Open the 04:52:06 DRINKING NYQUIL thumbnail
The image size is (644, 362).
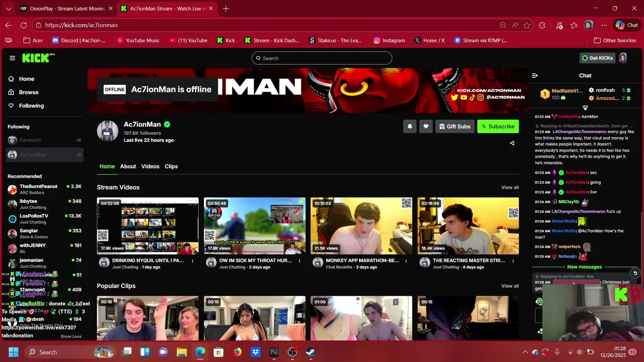(147, 226)
